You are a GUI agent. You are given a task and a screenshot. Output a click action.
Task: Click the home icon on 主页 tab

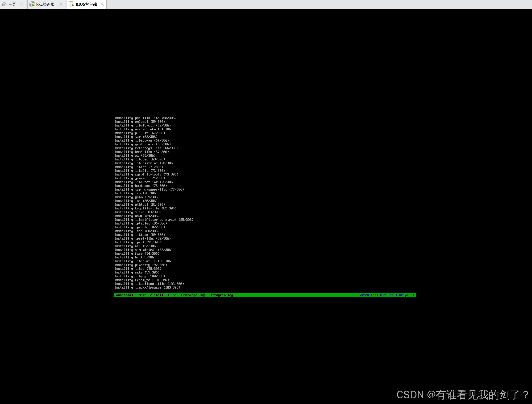pyautogui.click(x=4, y=4)
